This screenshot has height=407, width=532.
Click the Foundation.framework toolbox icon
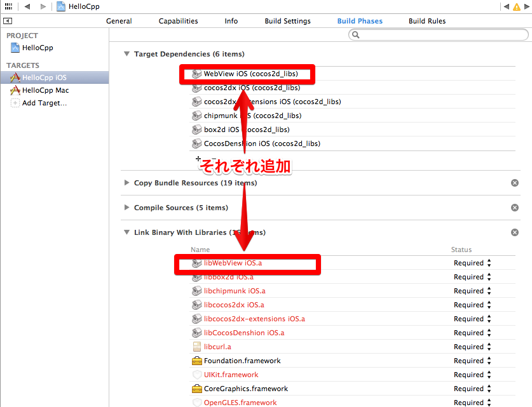click(x=197, y=361)
